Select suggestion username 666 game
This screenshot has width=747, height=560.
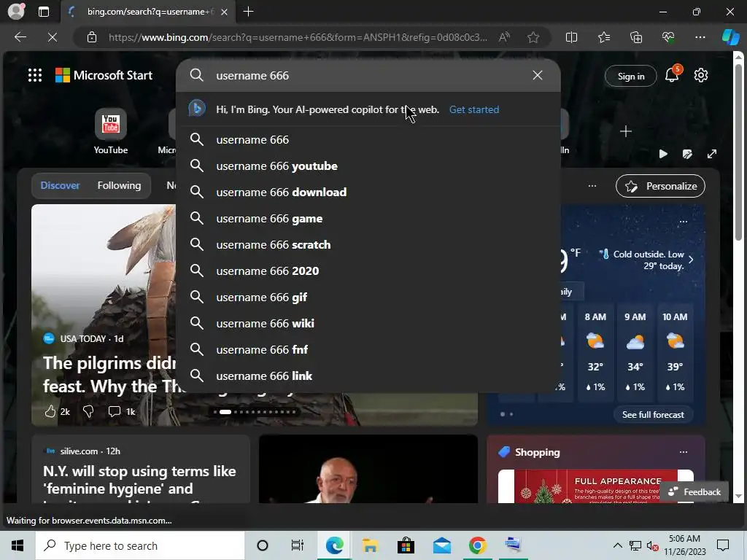point(368,218)
